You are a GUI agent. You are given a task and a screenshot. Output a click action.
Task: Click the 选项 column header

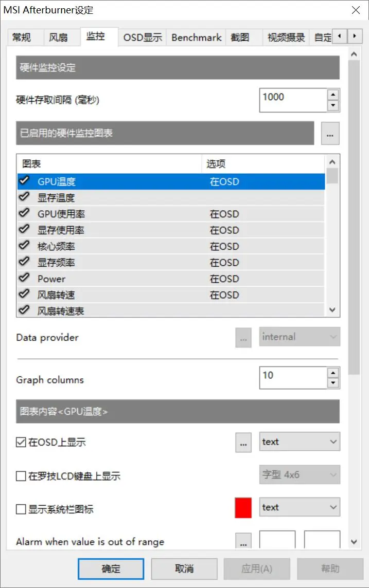point(263,164)
